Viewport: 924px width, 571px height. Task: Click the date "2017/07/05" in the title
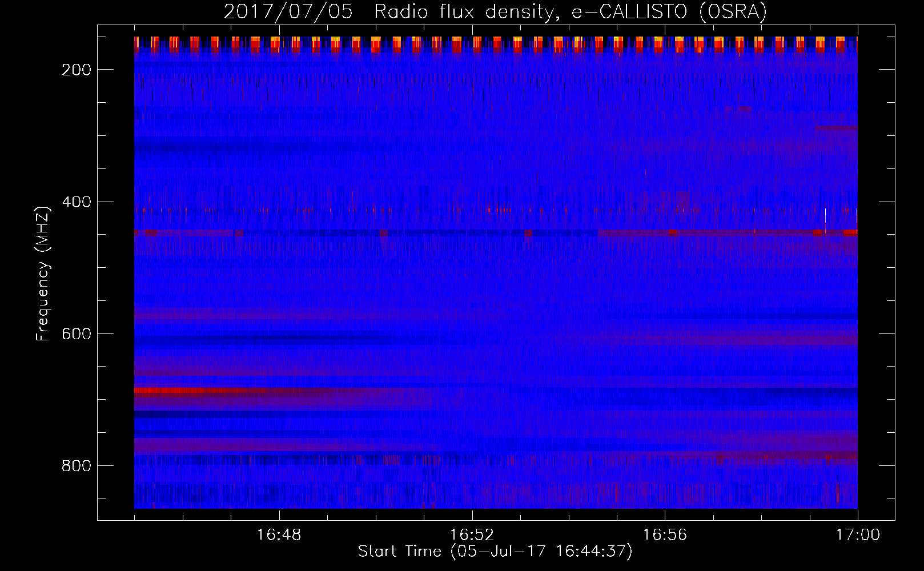[288, 11]
